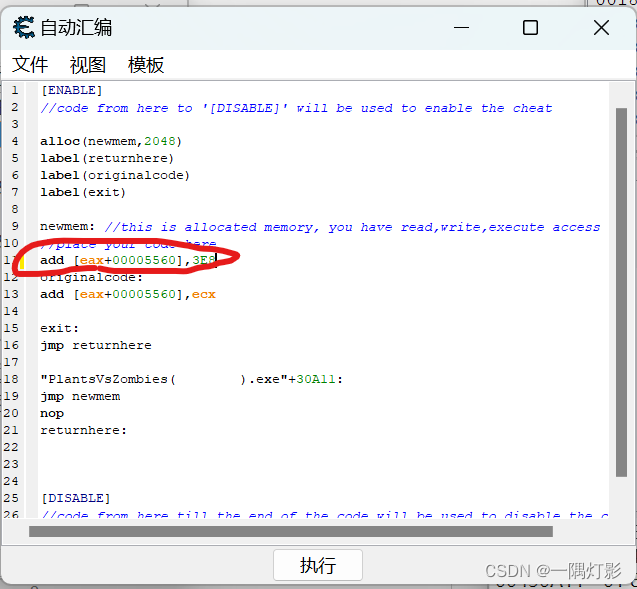
Task: Click the originalcode: label line
Action: (91, 277)
